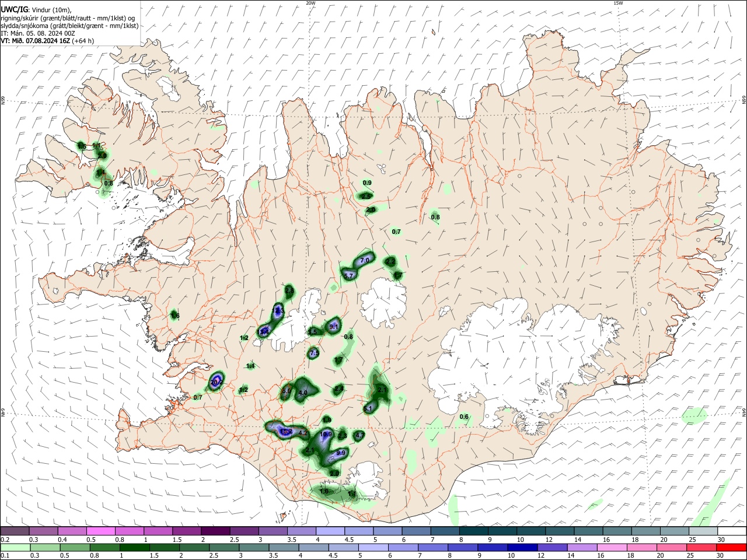Click the 4.2 precipitation value label
This screenshot has height=560, width=747.
coord(303,433)
